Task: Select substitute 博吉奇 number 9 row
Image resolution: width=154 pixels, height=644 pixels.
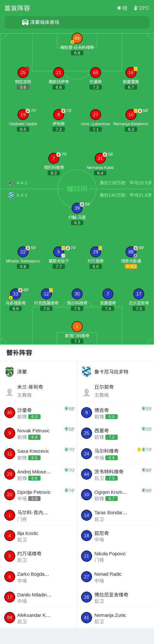Action: (115, 413)
